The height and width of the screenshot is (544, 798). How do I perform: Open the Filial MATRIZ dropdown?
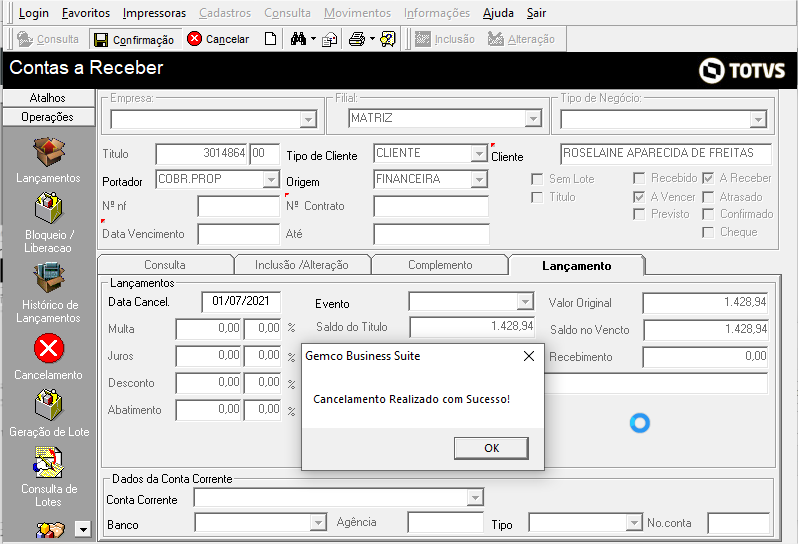click(533, 119)
